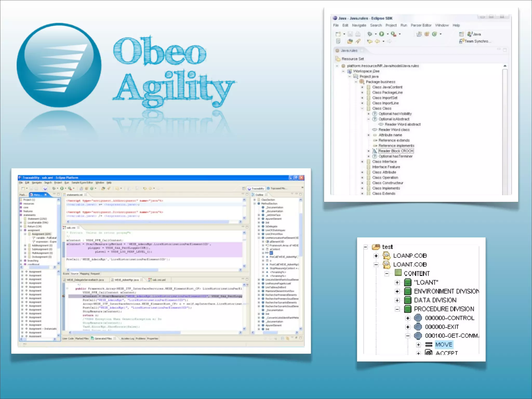Screen dimensions: 532x399
Task: Click the Reader Block CROCH icon
Action: pos(375,151)
